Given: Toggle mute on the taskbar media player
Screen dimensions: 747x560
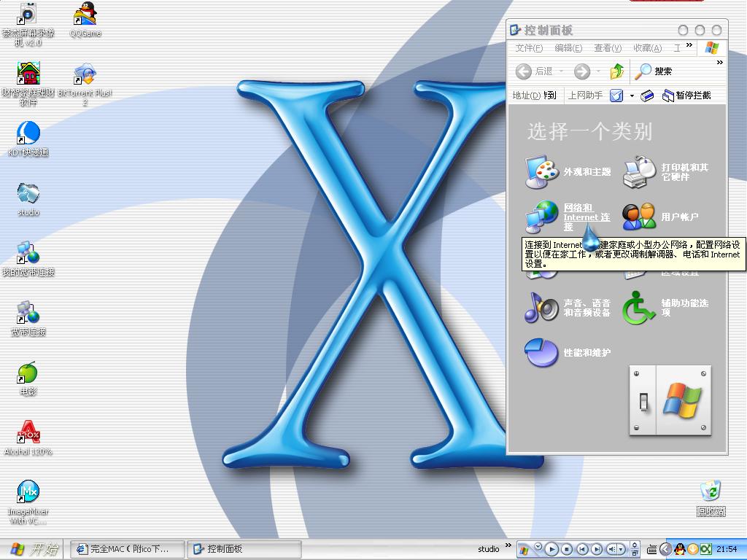Looking at the screenshot, I should 612,550.
